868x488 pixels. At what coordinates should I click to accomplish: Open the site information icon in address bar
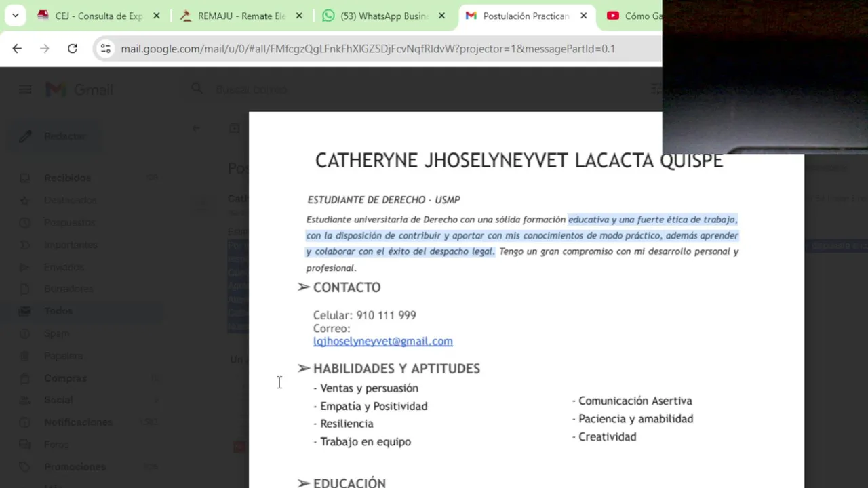[105, 48]
